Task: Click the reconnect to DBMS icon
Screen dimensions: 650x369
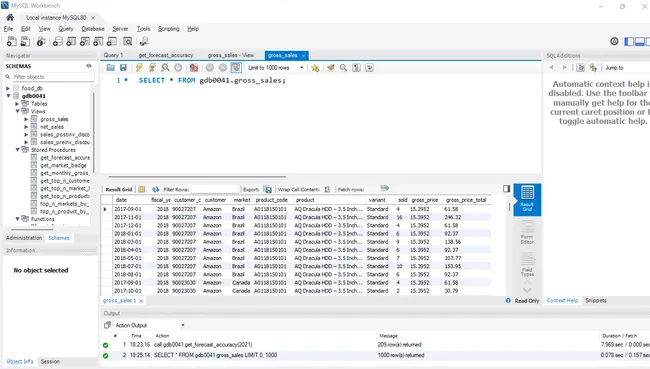Action: coord(143,41)
